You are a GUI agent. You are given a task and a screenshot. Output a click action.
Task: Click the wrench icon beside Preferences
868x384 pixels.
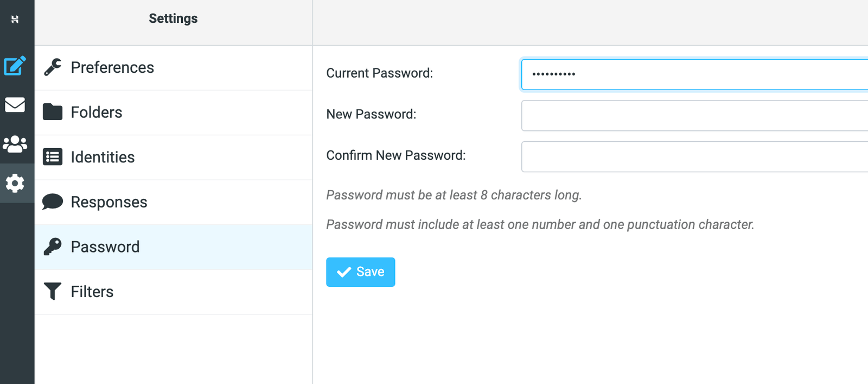[53, 67]
